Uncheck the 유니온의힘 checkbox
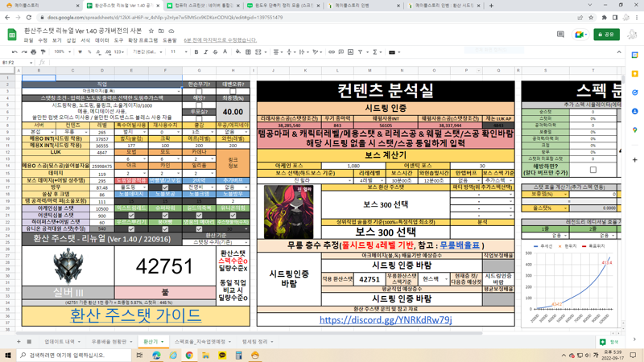Viewport: 644px width, 362px height. point(233,215)
